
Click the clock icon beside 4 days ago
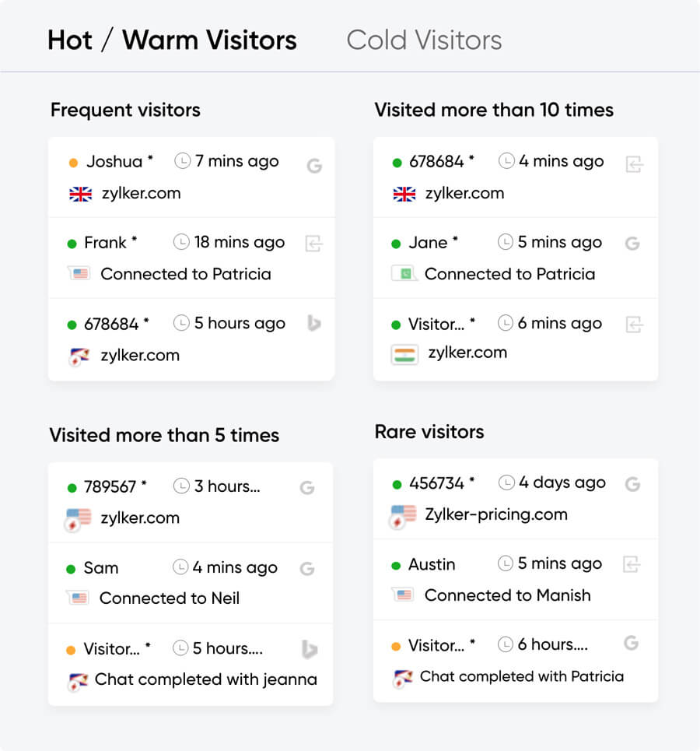point(506,483)
